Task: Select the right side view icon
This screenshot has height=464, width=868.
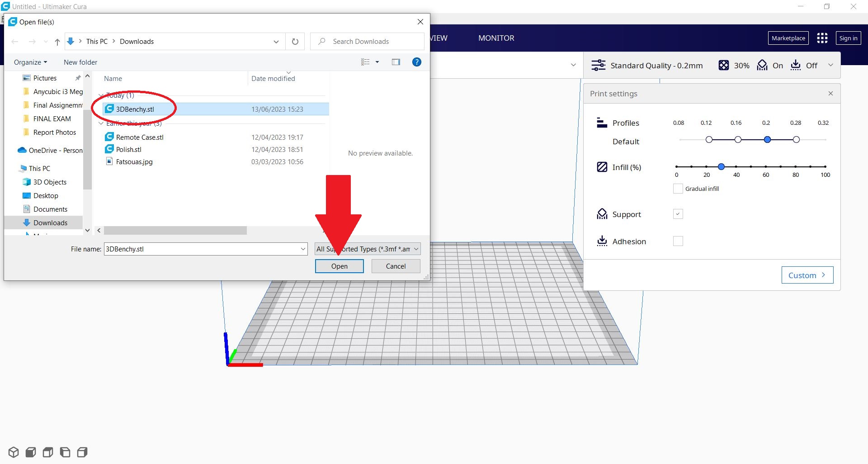Action: point(82,452)
